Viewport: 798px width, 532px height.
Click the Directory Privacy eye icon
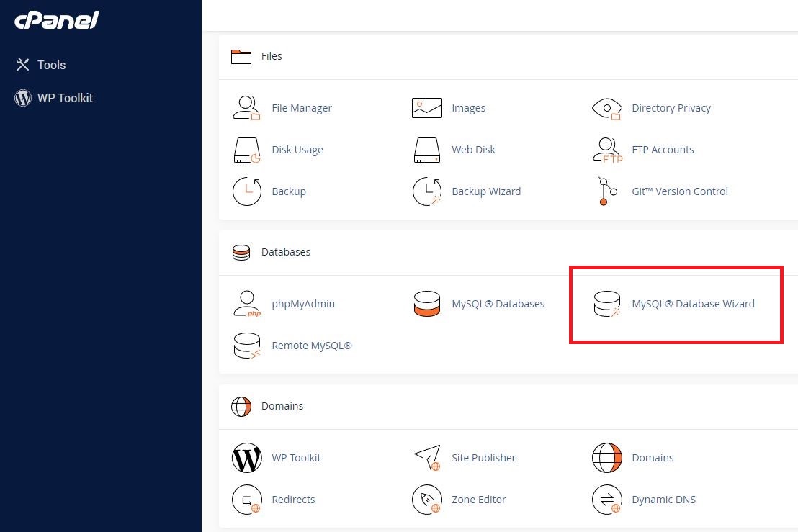coord(607,108)
